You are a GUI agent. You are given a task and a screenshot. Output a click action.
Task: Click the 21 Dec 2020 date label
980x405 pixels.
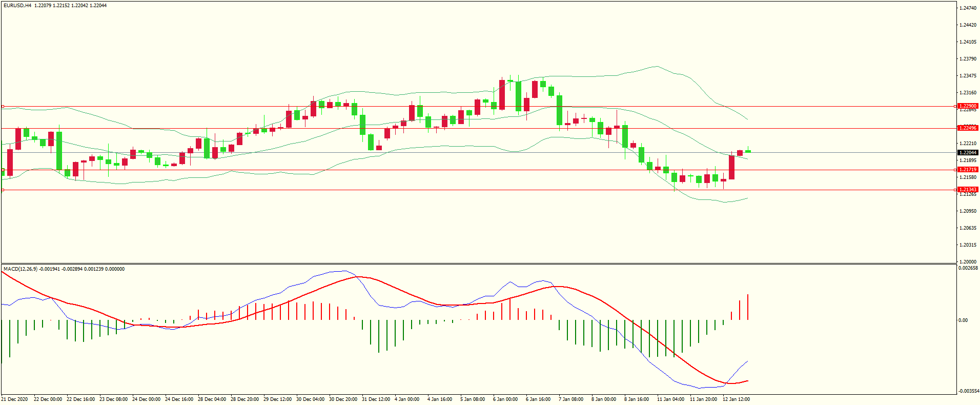point(15,399)
